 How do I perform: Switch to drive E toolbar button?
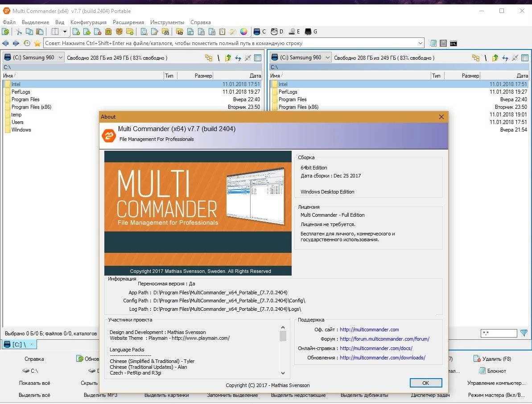(294, 32)
